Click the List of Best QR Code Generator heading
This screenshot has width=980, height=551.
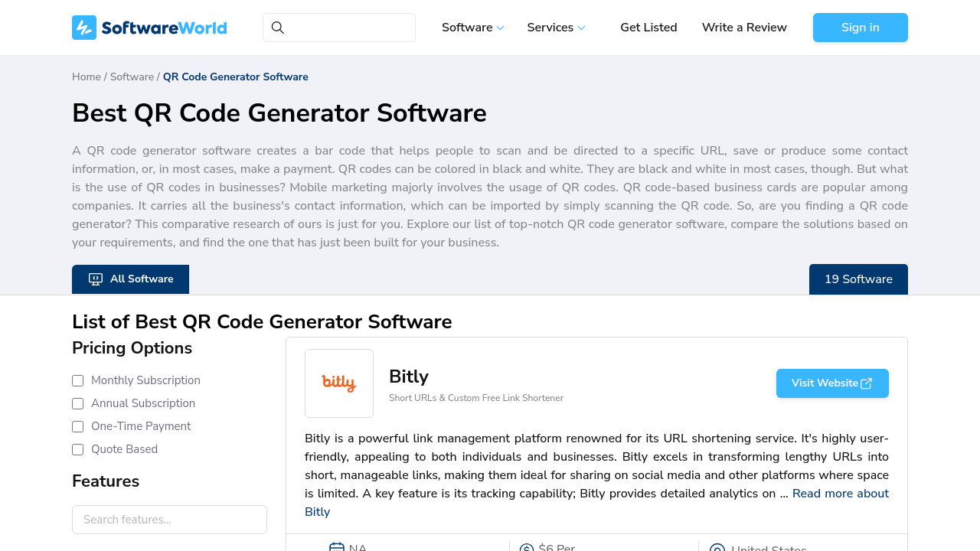point(262,322)
